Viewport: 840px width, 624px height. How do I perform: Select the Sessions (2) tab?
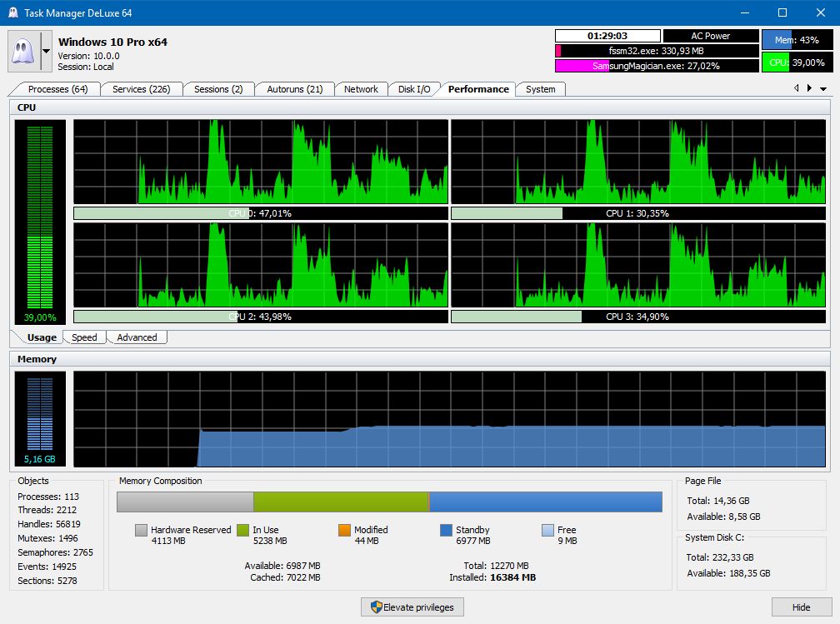[x=218, y=89]
